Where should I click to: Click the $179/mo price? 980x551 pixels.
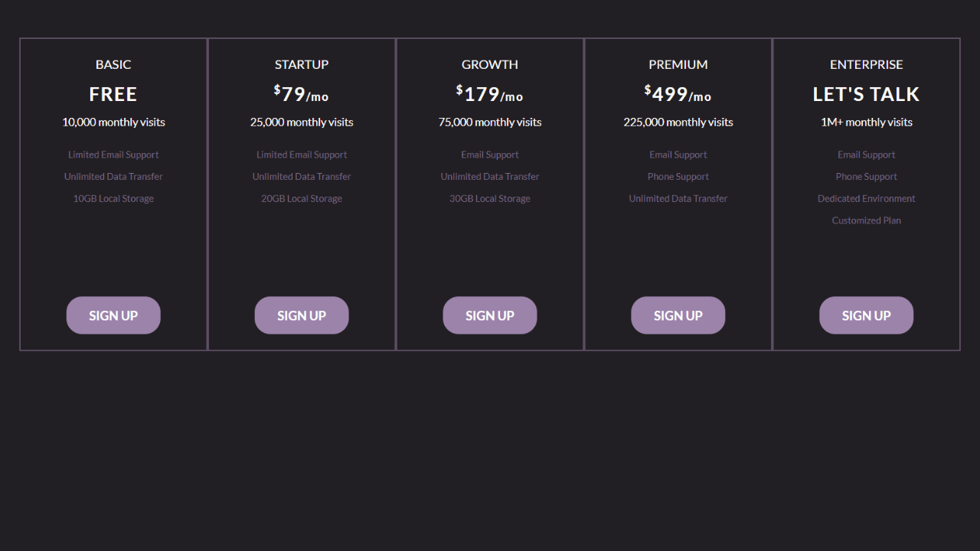coord(490,93)
